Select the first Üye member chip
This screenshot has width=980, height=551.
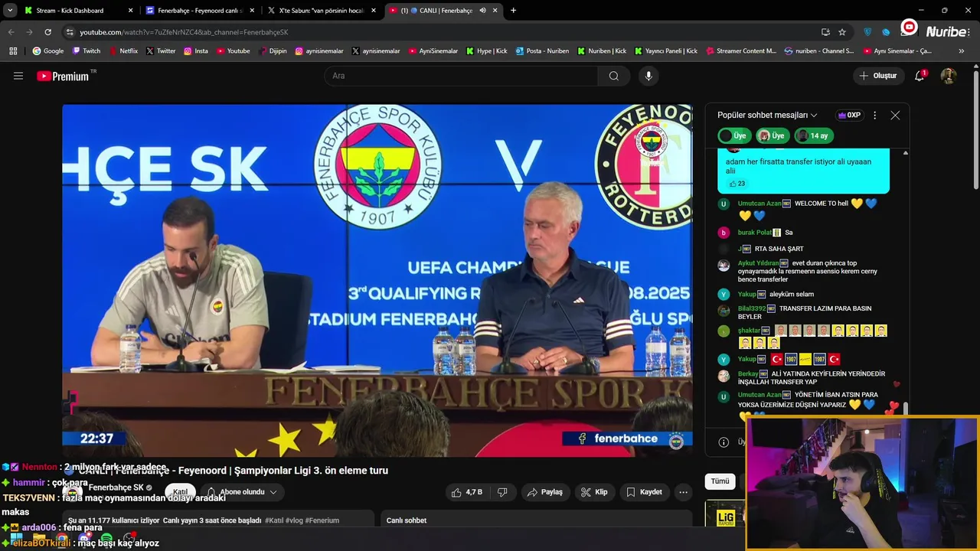coord(733,135)
